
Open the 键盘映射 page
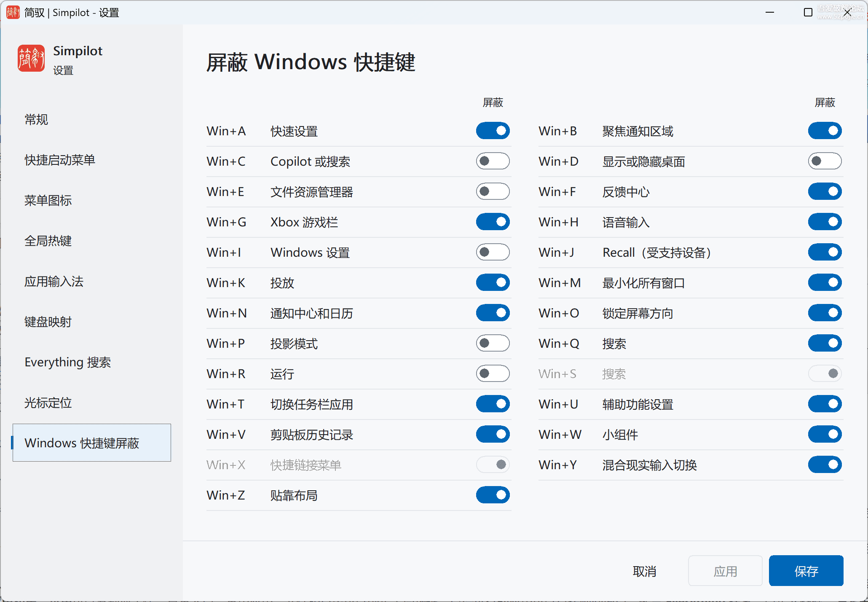point(92,322)
